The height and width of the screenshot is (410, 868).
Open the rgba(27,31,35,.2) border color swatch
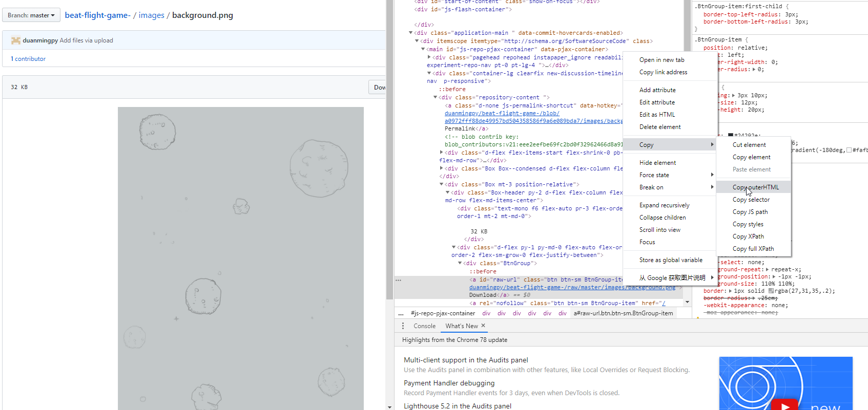[771, 291]
